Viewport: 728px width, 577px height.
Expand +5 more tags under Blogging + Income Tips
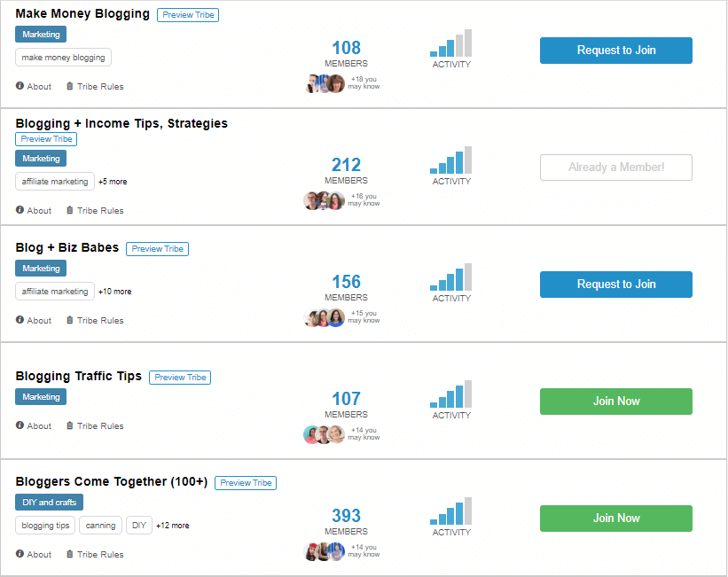coord(113,182)
